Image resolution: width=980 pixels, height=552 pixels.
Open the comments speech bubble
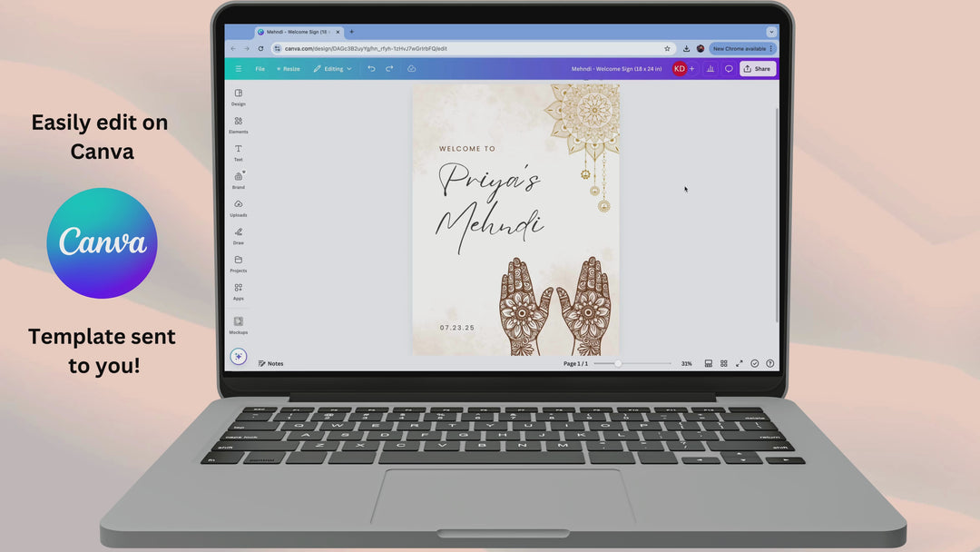tap(729, 69)
